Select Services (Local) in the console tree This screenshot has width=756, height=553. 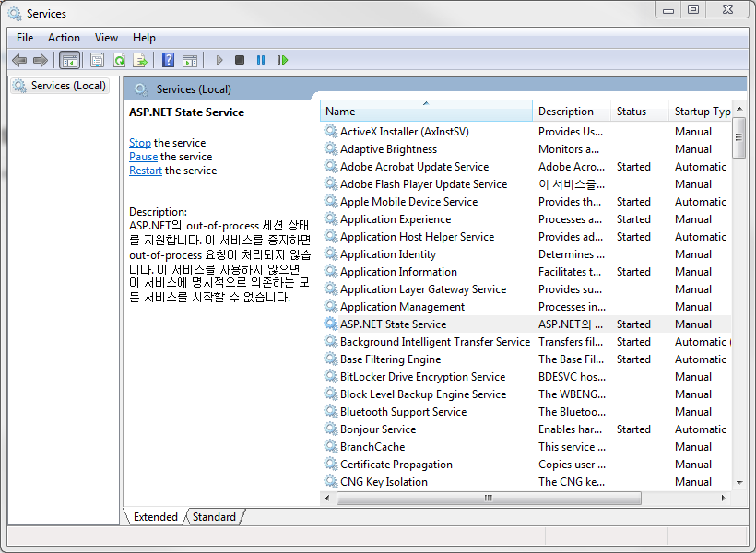(x=68, y=86)
